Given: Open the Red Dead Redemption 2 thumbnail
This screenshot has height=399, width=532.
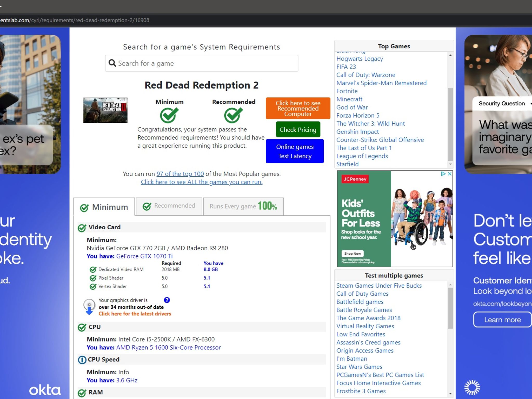Looking at the screenshot, I should [105, 110].
